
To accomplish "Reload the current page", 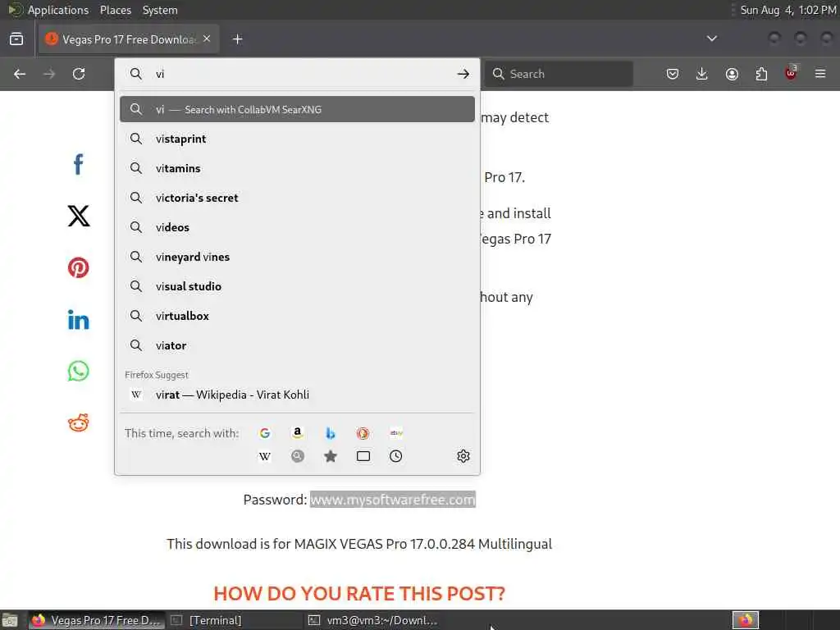I will click(79, 74).
